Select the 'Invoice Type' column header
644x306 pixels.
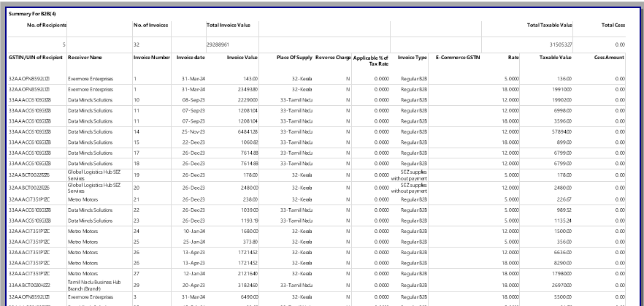tap(412, 57)
